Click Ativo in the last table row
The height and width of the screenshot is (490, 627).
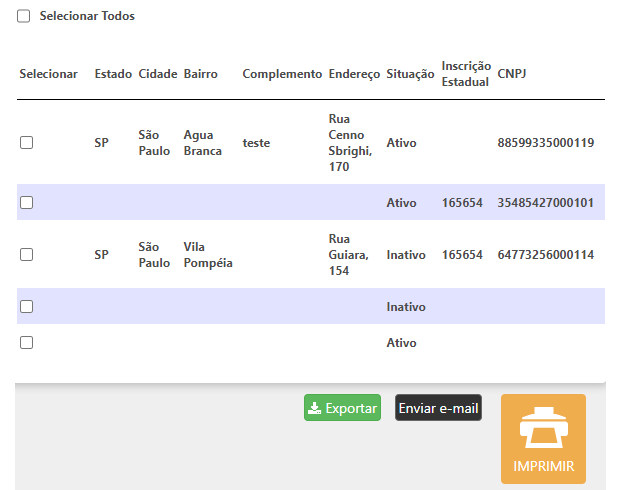pos(401,343)
